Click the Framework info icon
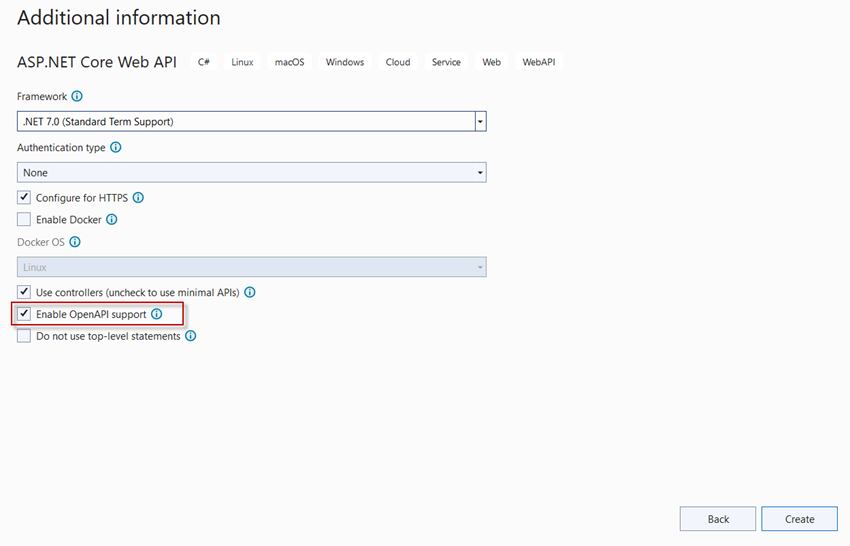 pos(77,96)
